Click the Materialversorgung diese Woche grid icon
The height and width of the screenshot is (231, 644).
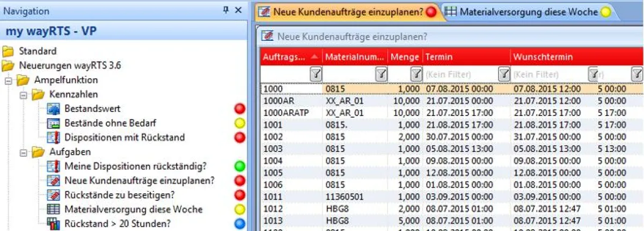click(x=54, y=210)
